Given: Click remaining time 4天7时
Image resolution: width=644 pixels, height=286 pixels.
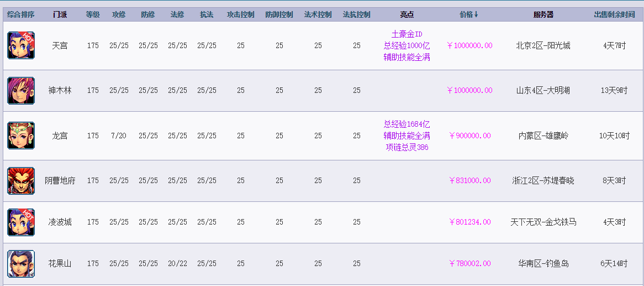Looking at the screenshot, I should pos(614,46).
